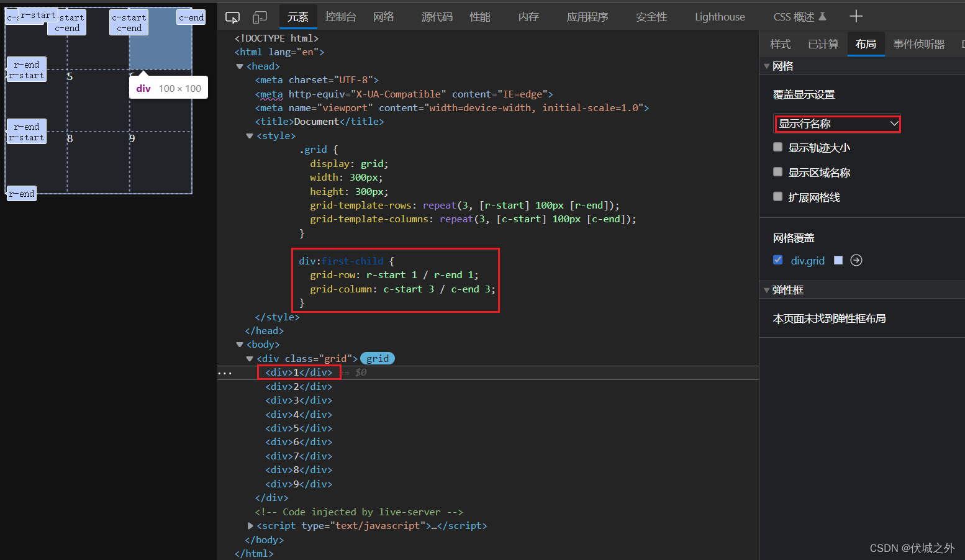This screenshot has height=560, width=965.
Task: Change the div.grid overlay color swatch
Action: 838,260
